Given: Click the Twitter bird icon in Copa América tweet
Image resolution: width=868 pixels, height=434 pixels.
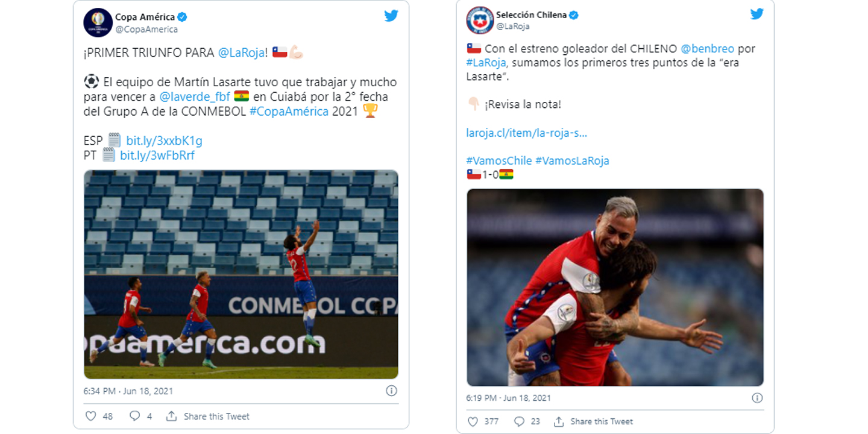Looking at the screenshot, I should pos(391,16).
